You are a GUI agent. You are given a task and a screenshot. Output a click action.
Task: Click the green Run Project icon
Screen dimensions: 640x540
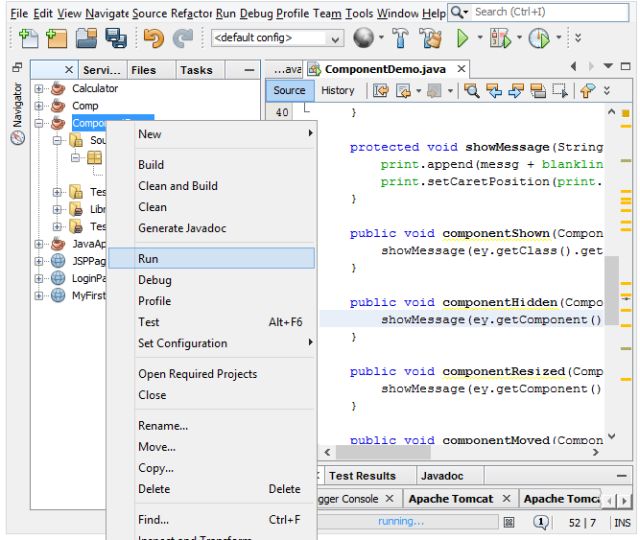462,38
